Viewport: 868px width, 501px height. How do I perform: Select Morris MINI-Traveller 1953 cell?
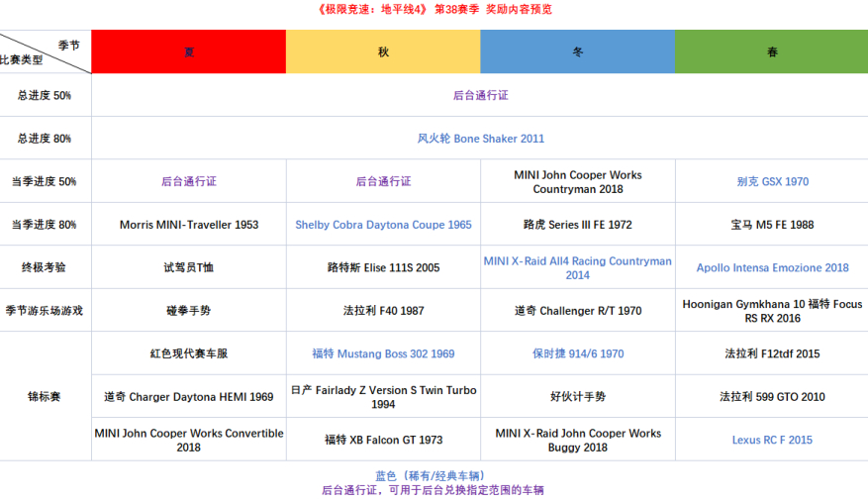click(189, 225)
